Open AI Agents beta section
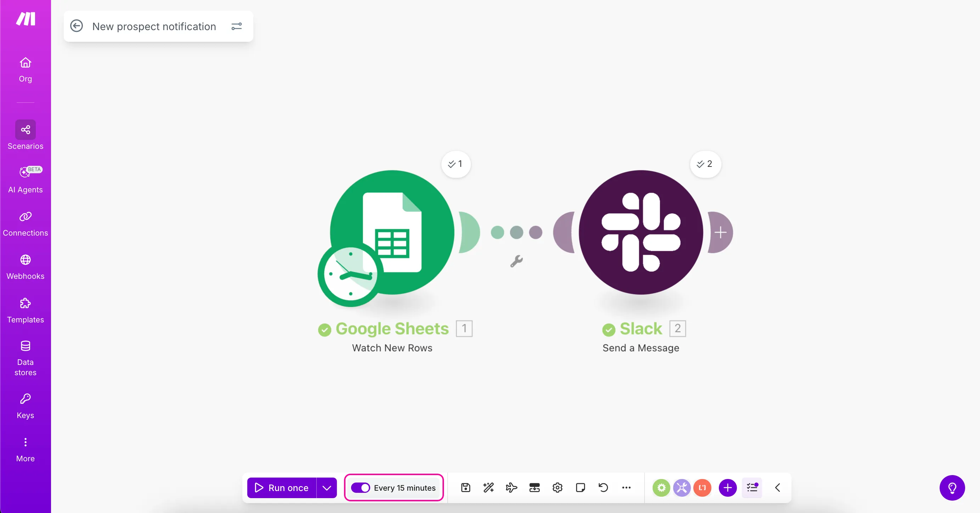The width and height of the screenshot is (980, 513). [x=26, y=180]
